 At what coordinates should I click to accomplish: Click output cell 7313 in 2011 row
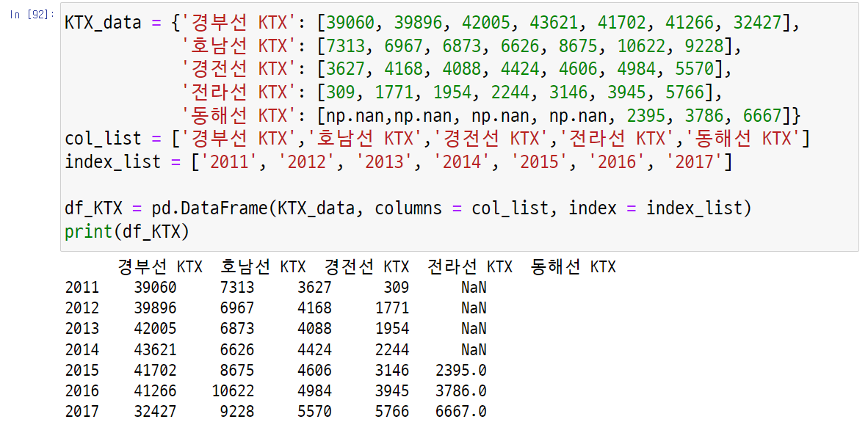tap(237, 288)
